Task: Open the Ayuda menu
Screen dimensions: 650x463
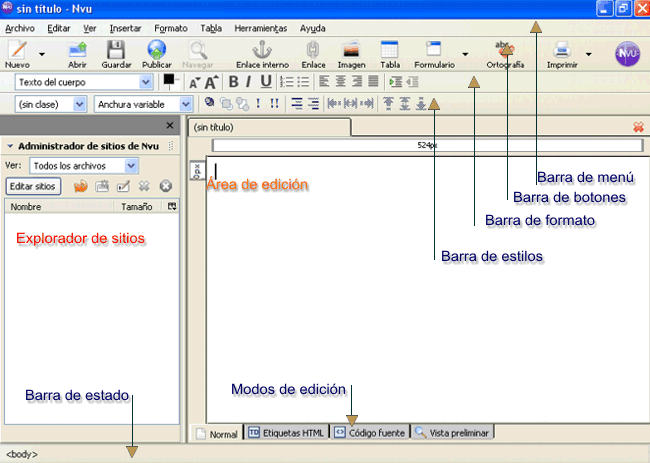Action: click(313, 28)
